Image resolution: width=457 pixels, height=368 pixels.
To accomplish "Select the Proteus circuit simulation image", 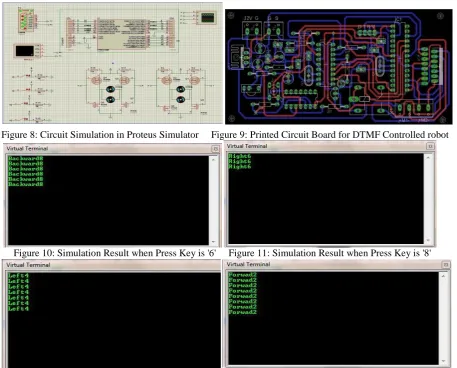I will (x=112, y=63).
